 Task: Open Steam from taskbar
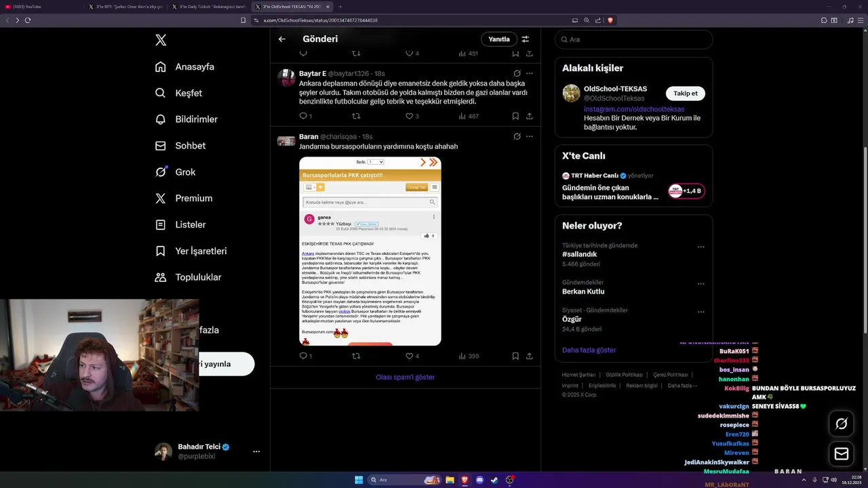coord(494,480)
